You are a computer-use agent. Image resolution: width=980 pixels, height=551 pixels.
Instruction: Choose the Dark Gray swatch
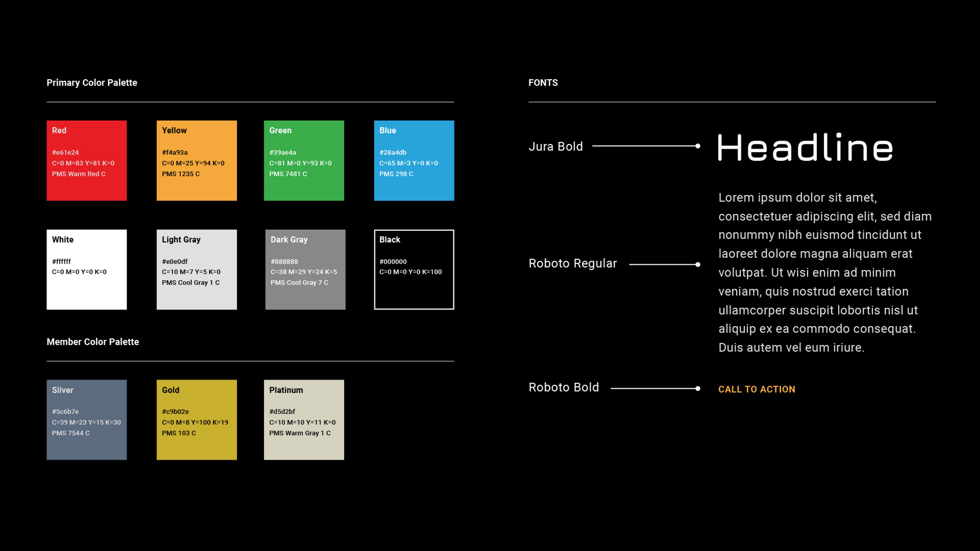[305, 269]
